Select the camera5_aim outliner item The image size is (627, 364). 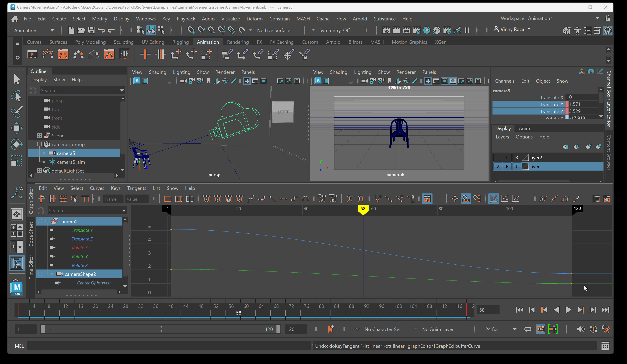point(71,162)
